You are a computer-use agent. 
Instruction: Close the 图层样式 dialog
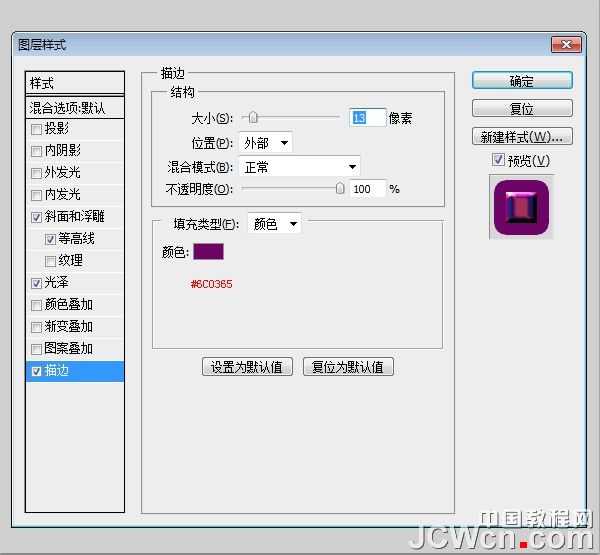click(566, 45)
